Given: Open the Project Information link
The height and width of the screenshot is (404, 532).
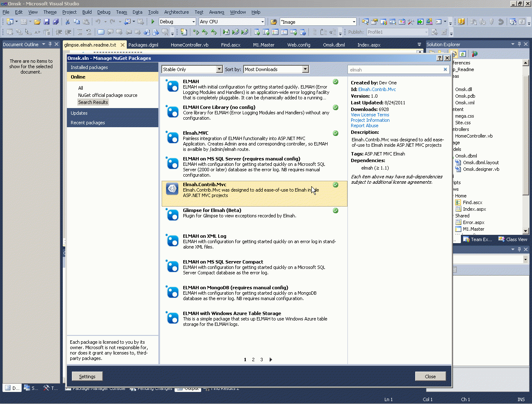Looking at the screenshot, I should pyautogui.click(x=370, y=120).
